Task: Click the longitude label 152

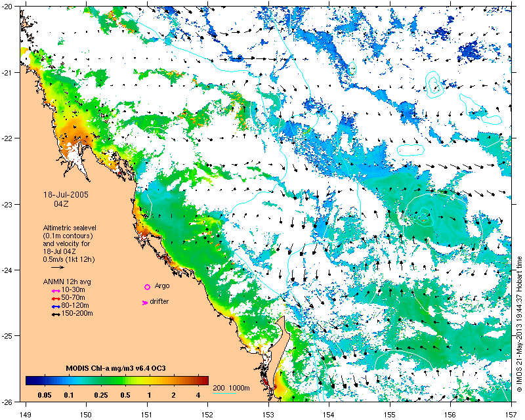Action: [207, 415]
